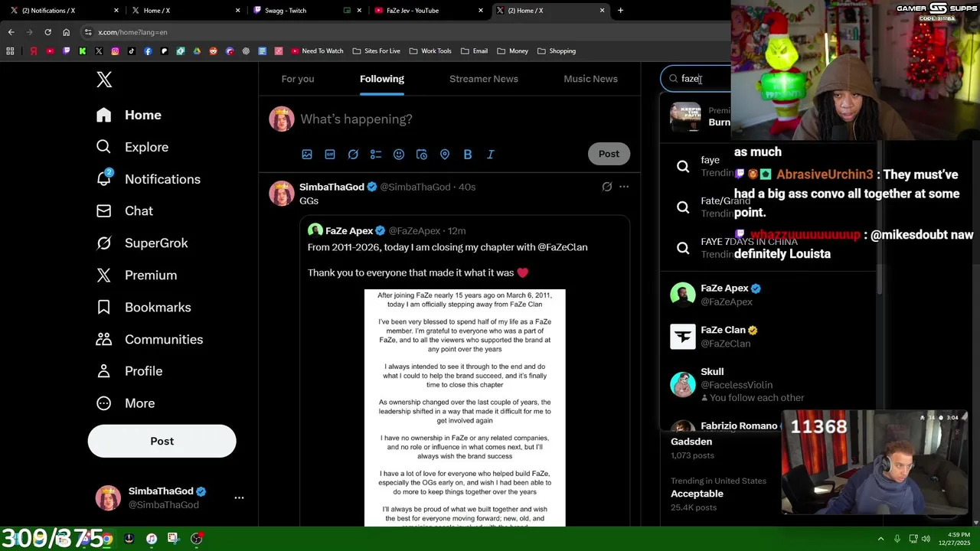
Task: Select the FAYE 7DAYS IN CHINA suggestion
Action: click(769, 248)
